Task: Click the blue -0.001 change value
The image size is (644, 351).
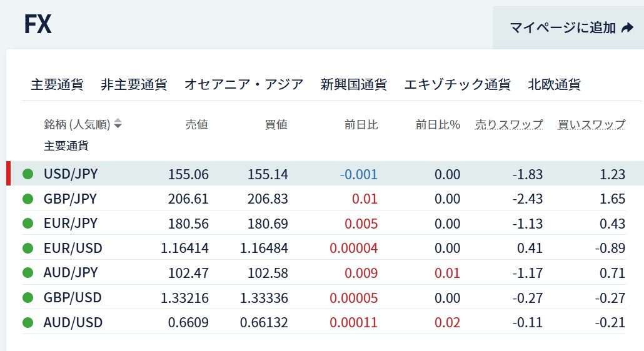Action: point(358,174)
